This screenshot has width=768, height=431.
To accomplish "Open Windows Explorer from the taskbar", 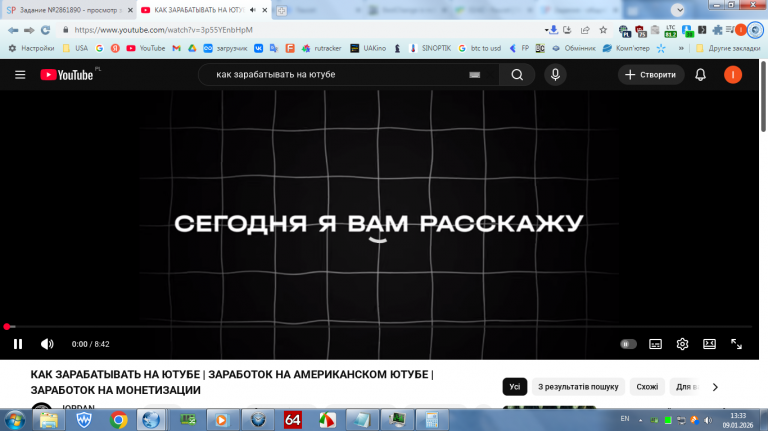I will click(48, 420).
